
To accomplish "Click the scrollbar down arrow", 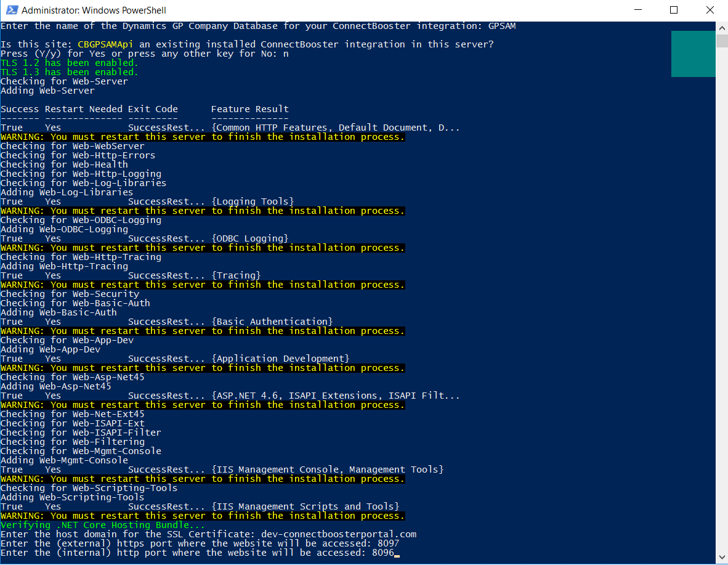I will [x=721, y=558].
